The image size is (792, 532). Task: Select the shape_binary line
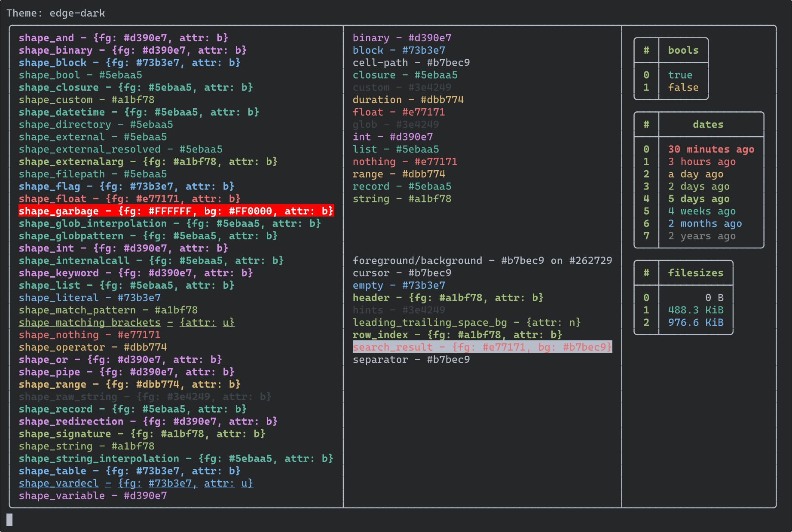tap(133, 50)
